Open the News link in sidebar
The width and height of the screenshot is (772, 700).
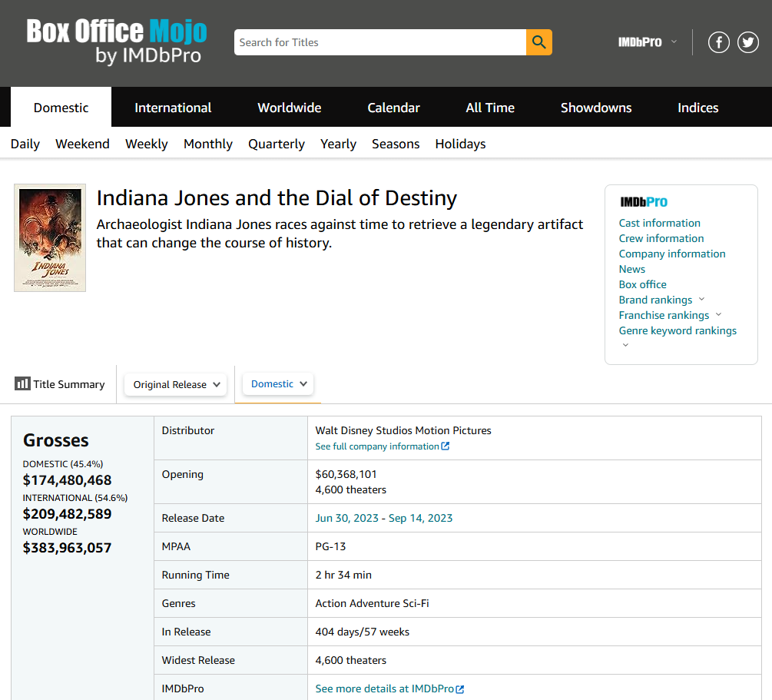[631, 269]
